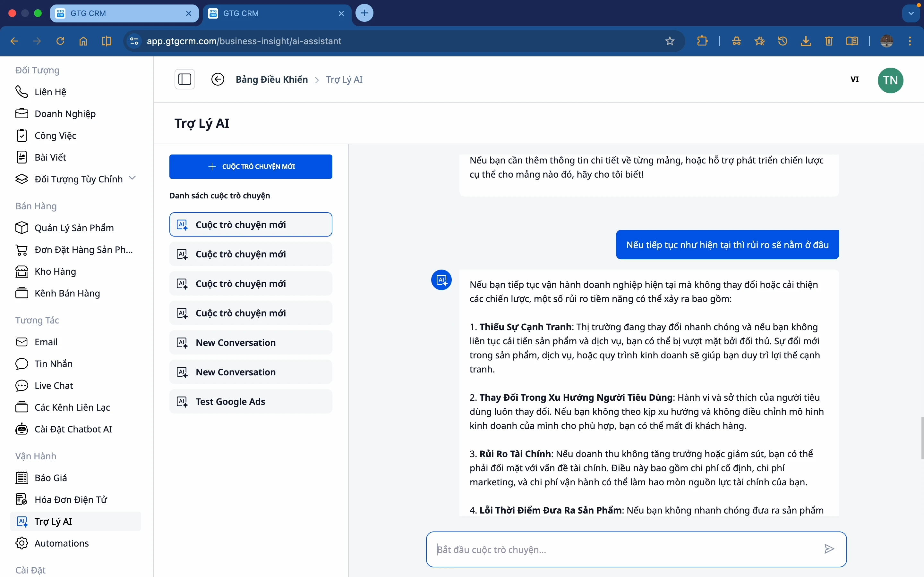Open tab list dropdown arrow in browser
Image resolution: width=924 pixels, height=577 pixels.
(x=911, y=14)
